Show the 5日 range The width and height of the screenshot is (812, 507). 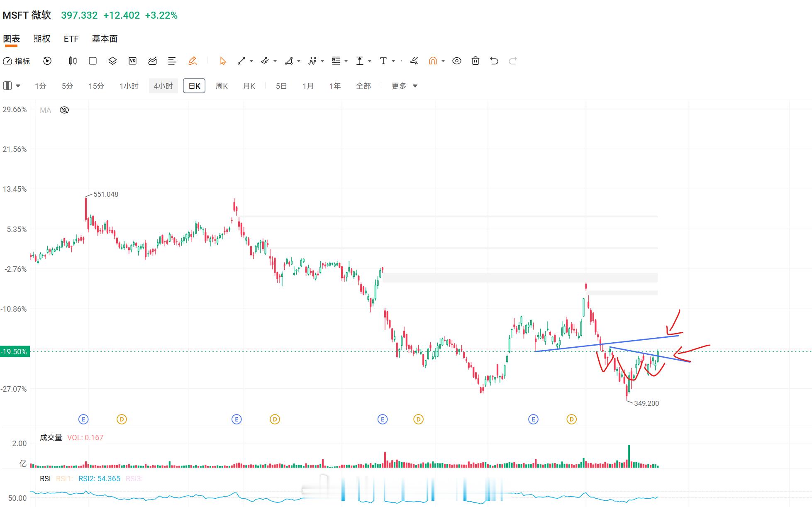pos(281,86)
